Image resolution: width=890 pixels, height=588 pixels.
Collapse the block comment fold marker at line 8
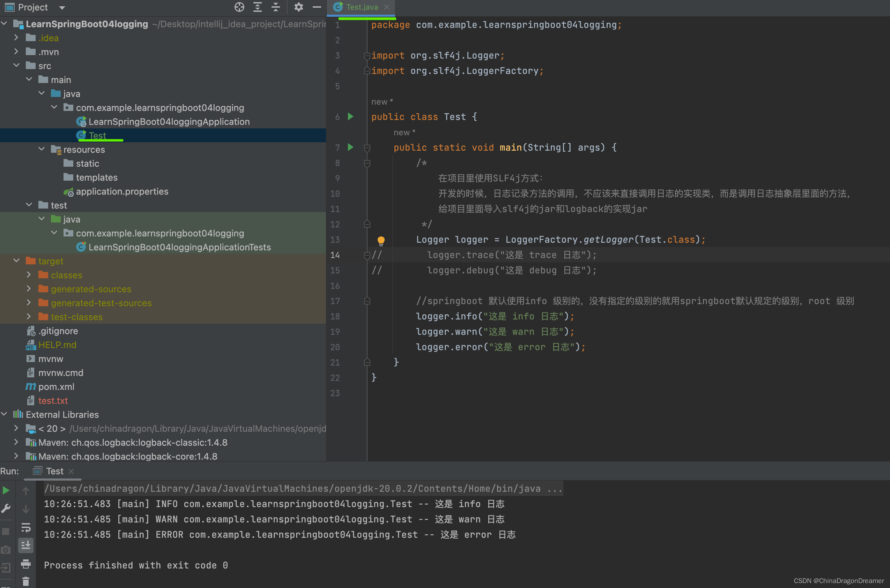(367, 163)
